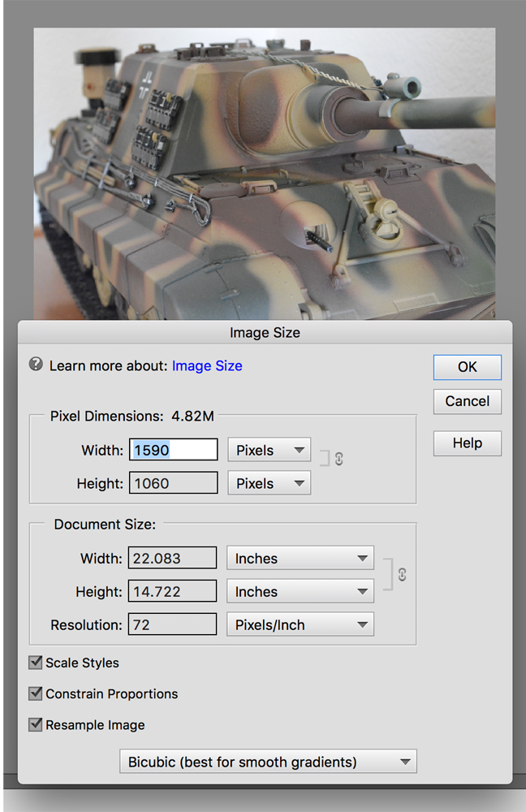Open the pixel width units dropdown
The width and height of the screenshot is (526, 812).
pyautogui.click(x=269, y=450)
